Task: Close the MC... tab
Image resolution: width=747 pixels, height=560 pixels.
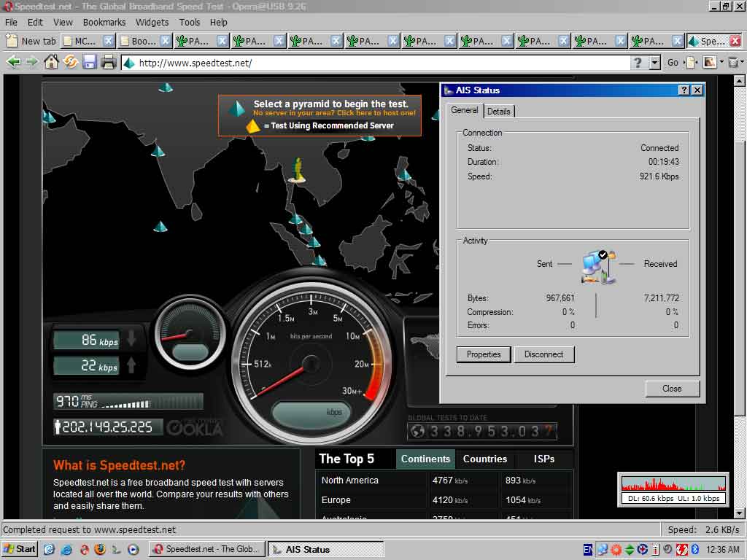Action: tap(109, 41)
